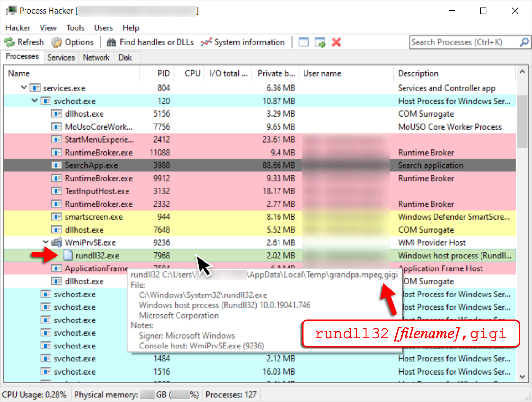Click the Refresh toolbar icon
The image size is (532, 402).
(9, 42)
